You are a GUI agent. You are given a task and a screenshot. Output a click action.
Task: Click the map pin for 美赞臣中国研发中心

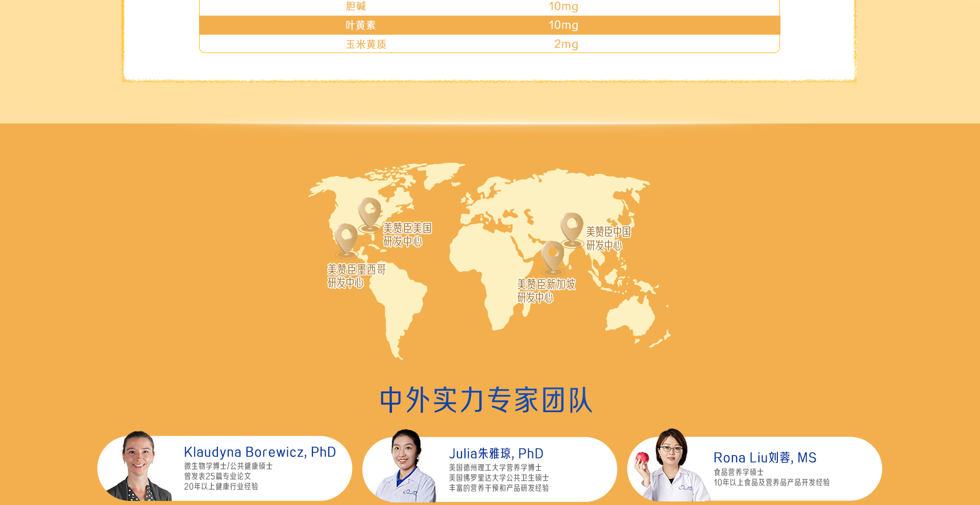click(572, 230)
